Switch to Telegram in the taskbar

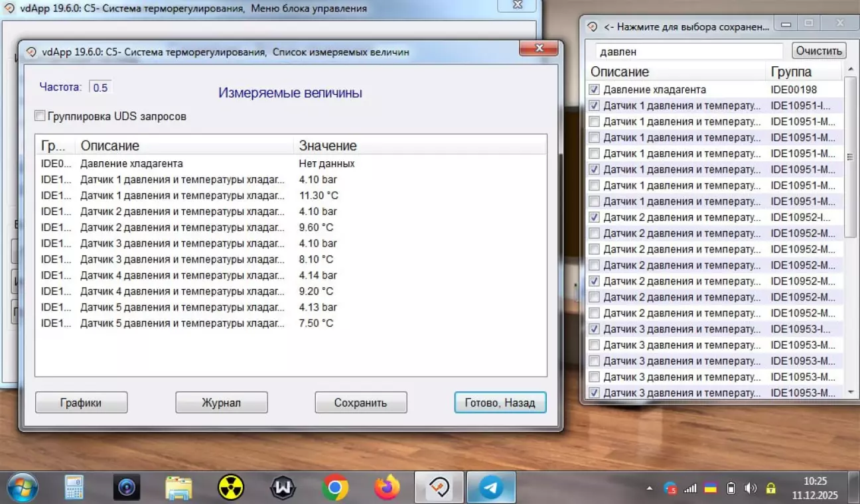point(491,489)
